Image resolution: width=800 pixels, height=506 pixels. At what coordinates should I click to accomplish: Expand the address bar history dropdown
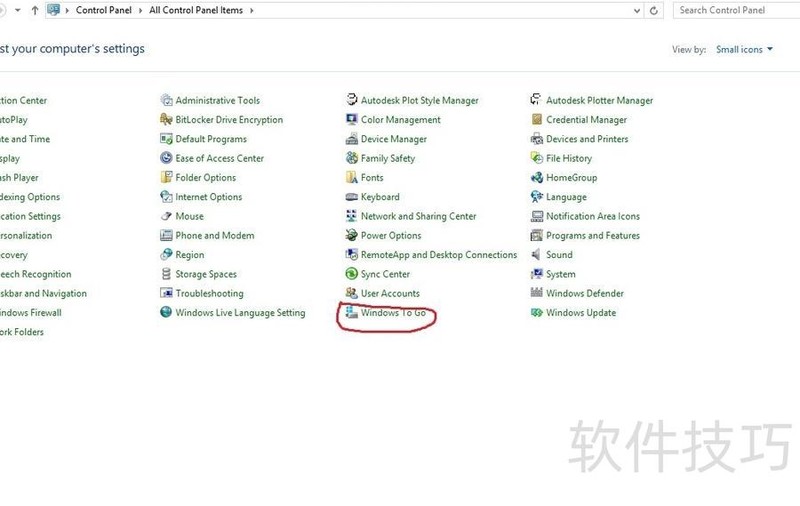pyautogui.click(x=637, y=11)
